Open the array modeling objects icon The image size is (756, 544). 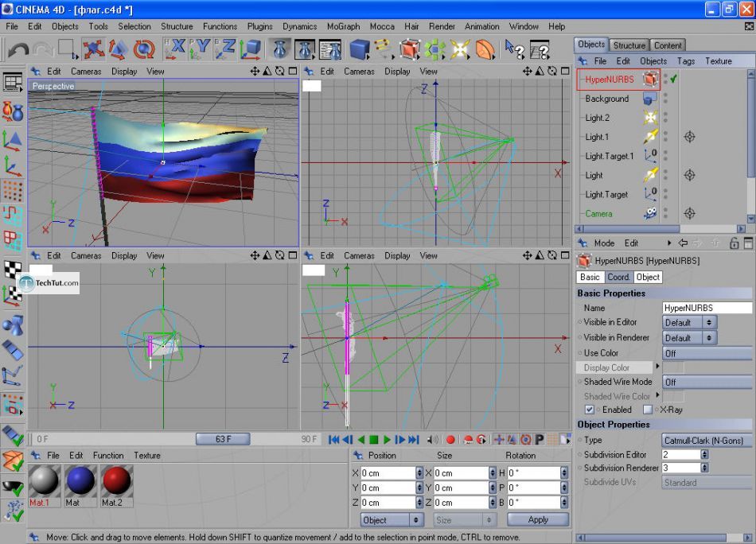[x=435, y=49]
